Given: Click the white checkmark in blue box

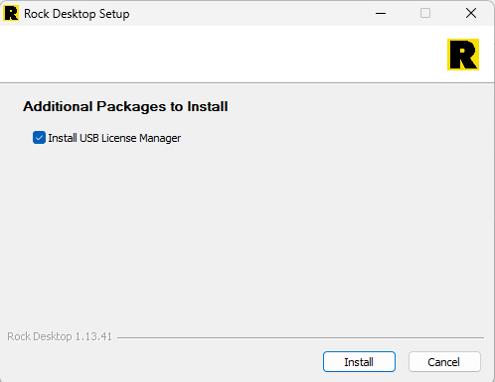Looking at the screenshot, I should pyautogui.click(x=39, y=138).
